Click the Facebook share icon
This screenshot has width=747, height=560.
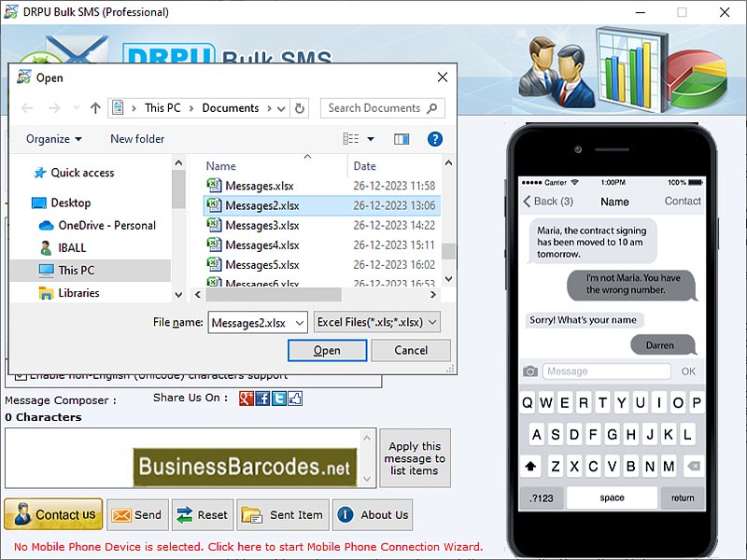tap(262, 399)
